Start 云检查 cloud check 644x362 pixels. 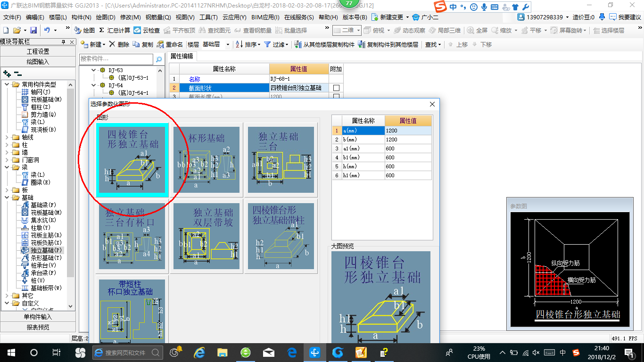tap(147, 30)
